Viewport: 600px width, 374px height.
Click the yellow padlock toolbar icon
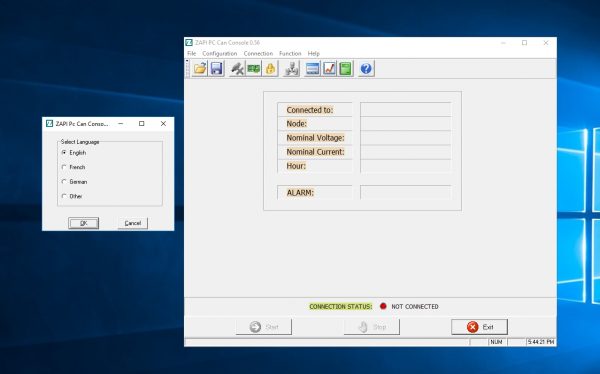click(x=270, y=69)
